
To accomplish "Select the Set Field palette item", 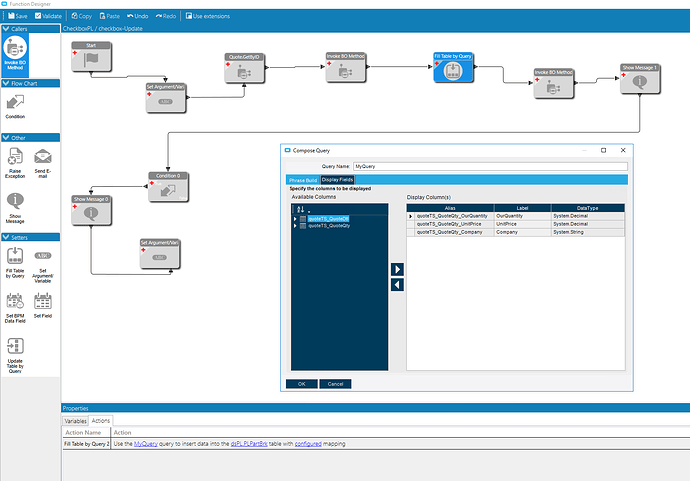I will (43, 305).
